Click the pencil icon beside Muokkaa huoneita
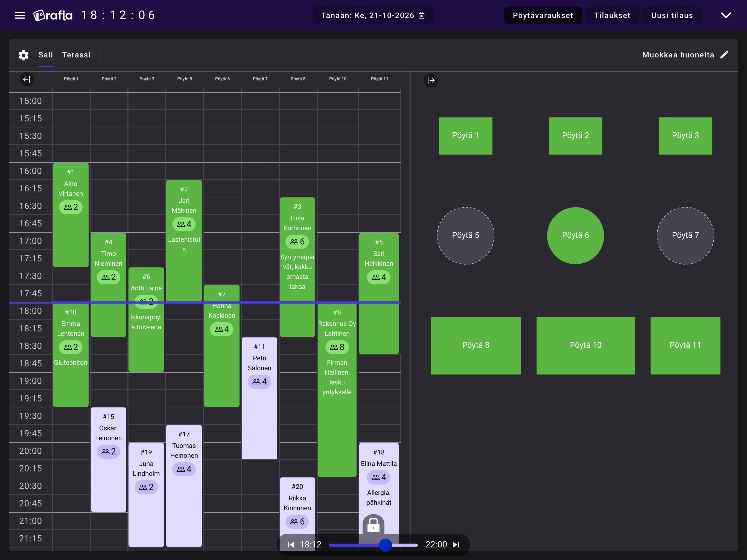This screenshot has height=560, width=747. 724,55
